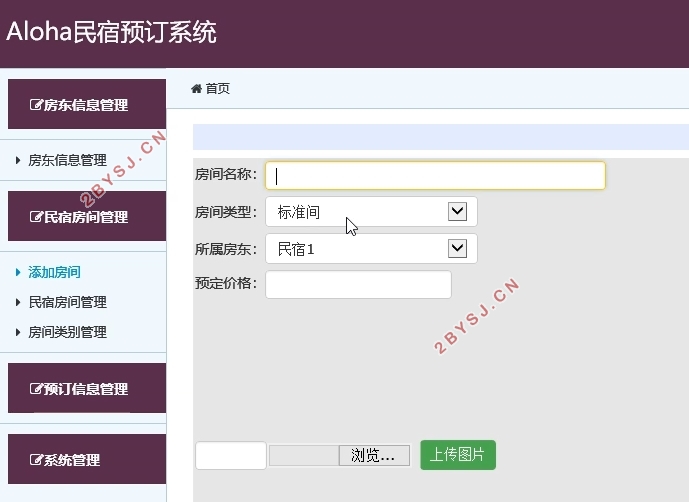Viewport: 689px width, 502px height.
Task: Click the home icon in breadcrumb
Action: click(197, 89)
